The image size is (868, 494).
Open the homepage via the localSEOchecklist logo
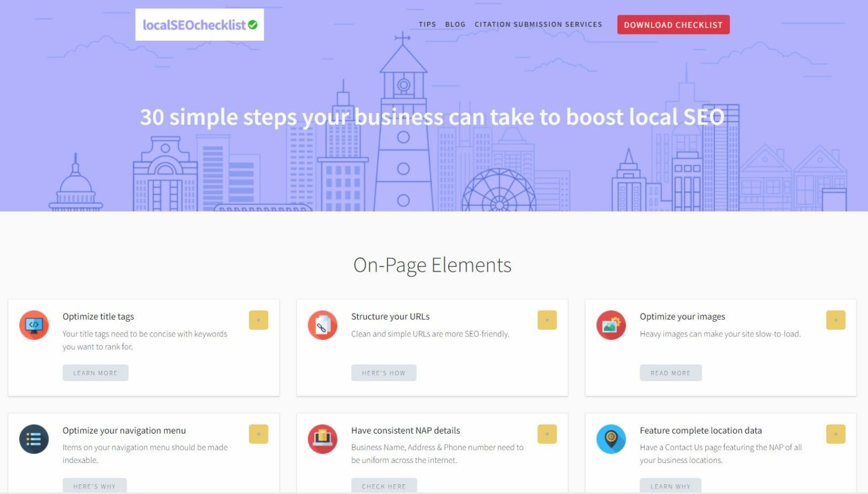pos(195,25)
